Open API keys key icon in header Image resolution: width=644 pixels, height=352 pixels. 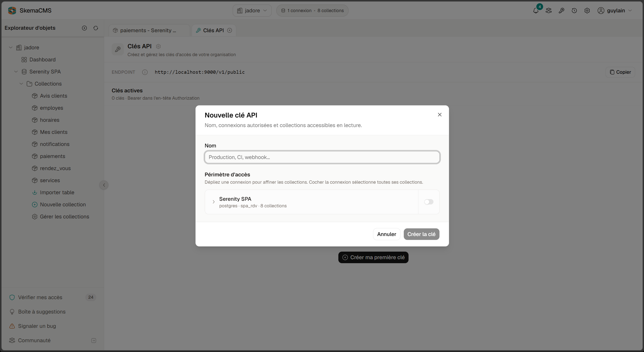tap(561, 11)
